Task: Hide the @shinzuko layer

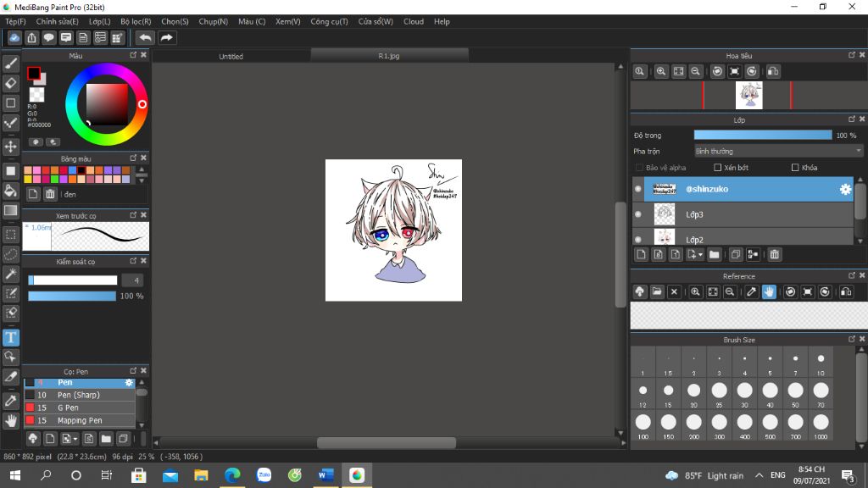Action: tap(638, 189)
